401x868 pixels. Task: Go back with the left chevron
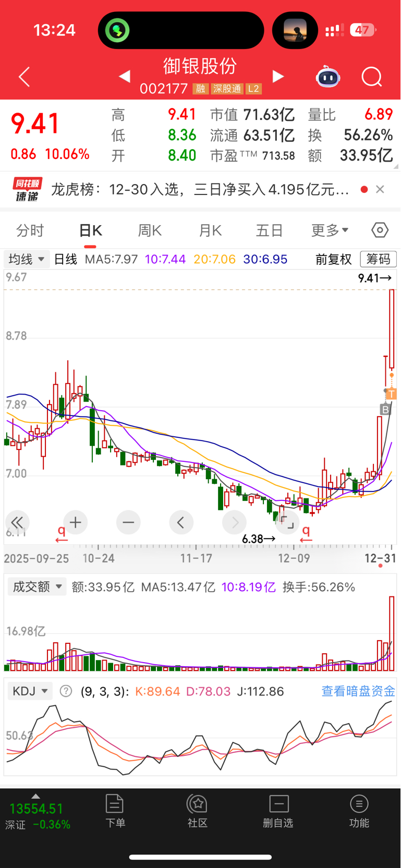[25, 77]
